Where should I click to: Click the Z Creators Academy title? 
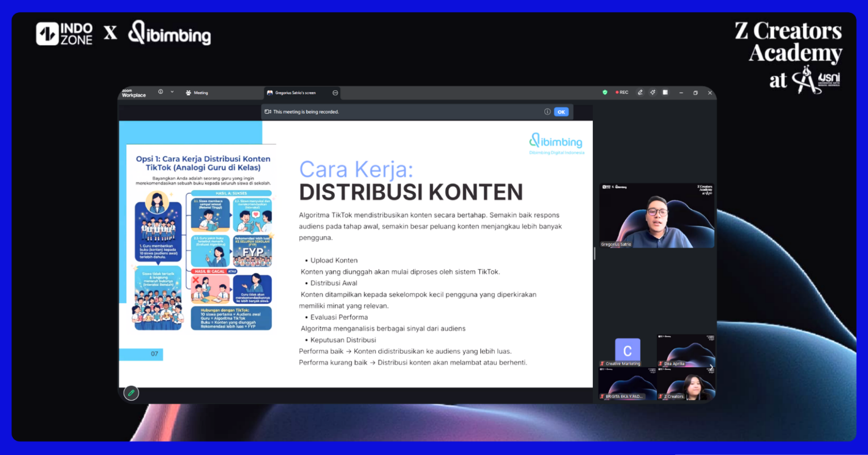click(x=789, y=42)
